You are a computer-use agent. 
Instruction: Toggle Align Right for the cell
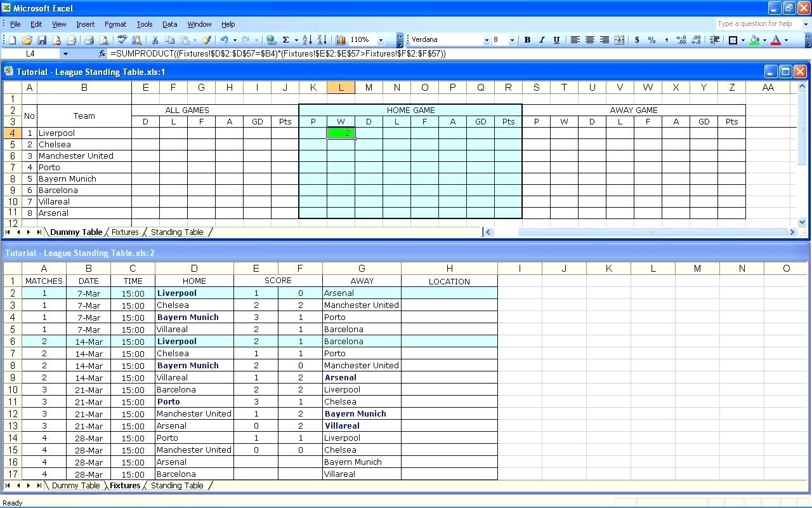coord(604,40)
